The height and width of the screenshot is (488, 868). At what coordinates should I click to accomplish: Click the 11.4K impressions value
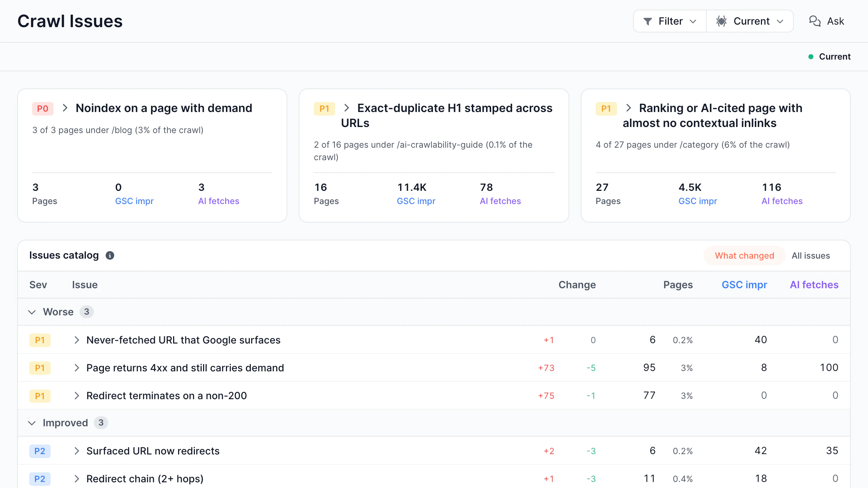coord(412,187)
